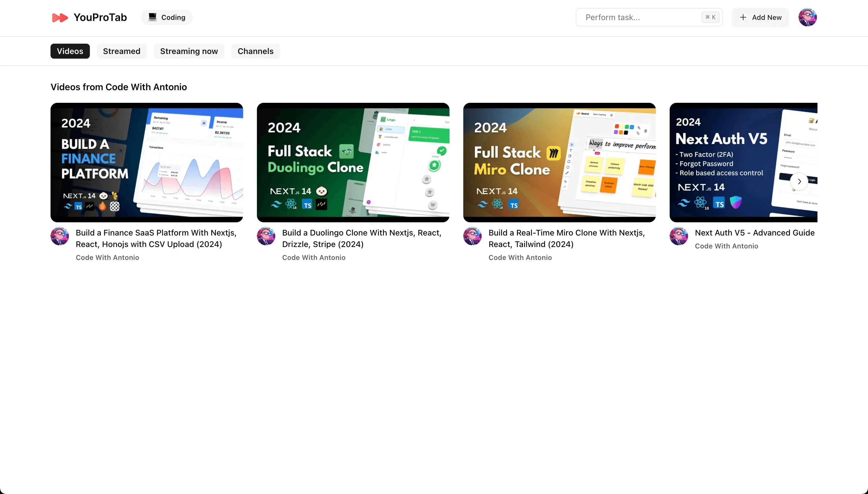Open the Coding category selector
The height and width of the screenshot is (494, 868).
coord(166,17)
